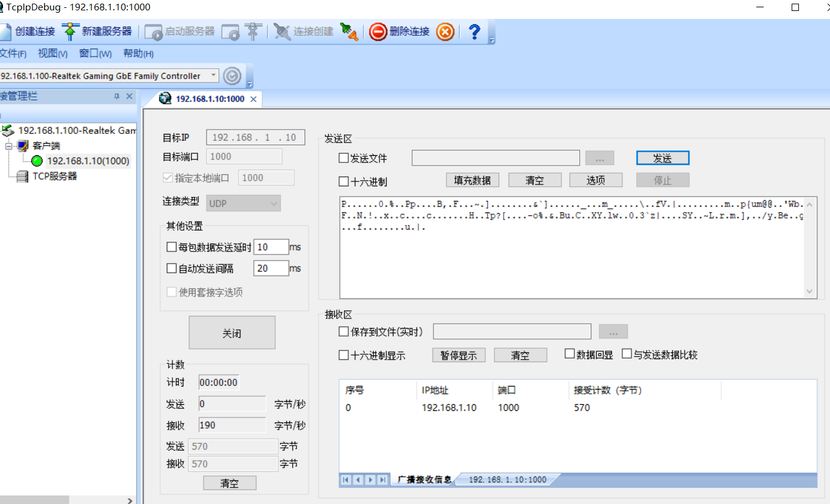Image resolution: width=830 pixels, height=504 pixels.
Task: Open the 文件(F) menu
Action: [x=13, y=54]
